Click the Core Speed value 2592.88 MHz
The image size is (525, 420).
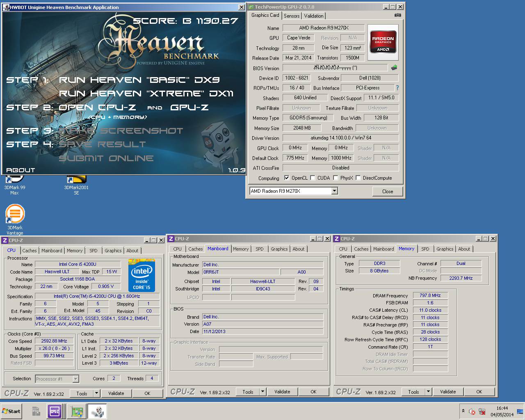click(x=54, y=341)
